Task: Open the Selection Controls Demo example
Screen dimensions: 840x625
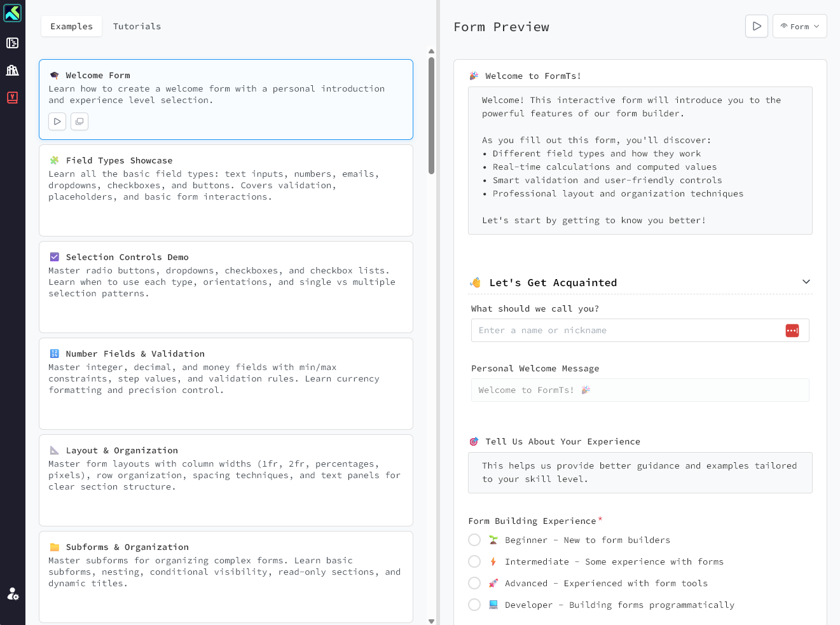Action: coord(226,287)
